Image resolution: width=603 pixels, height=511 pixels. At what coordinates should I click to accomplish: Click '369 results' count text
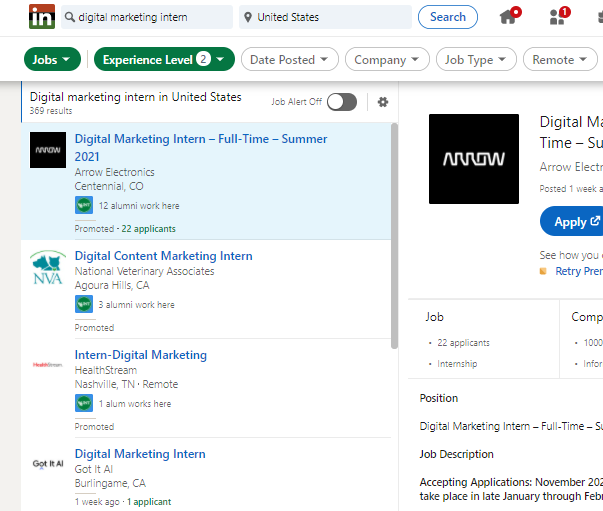51,111
